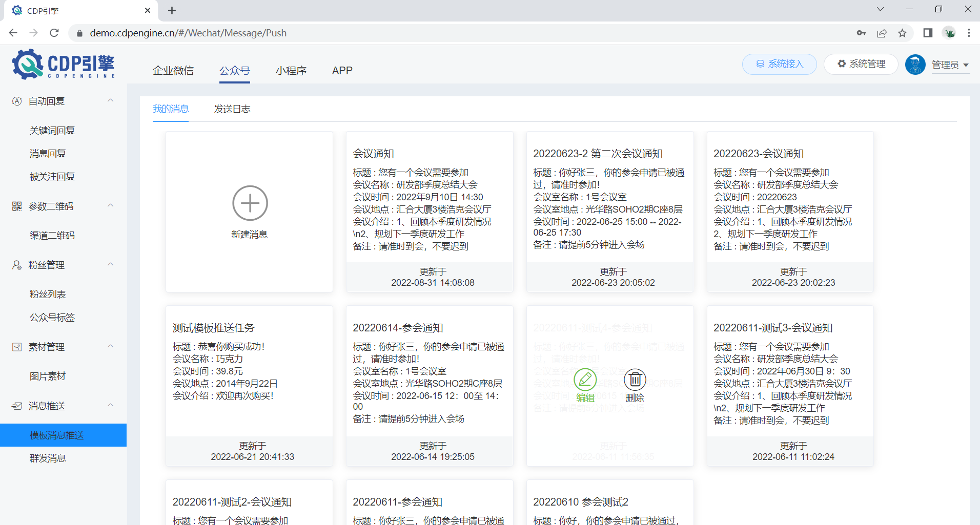980x525 pixels.
Task: Click the green 编辑 pencil icon
Action: point(585,380)
